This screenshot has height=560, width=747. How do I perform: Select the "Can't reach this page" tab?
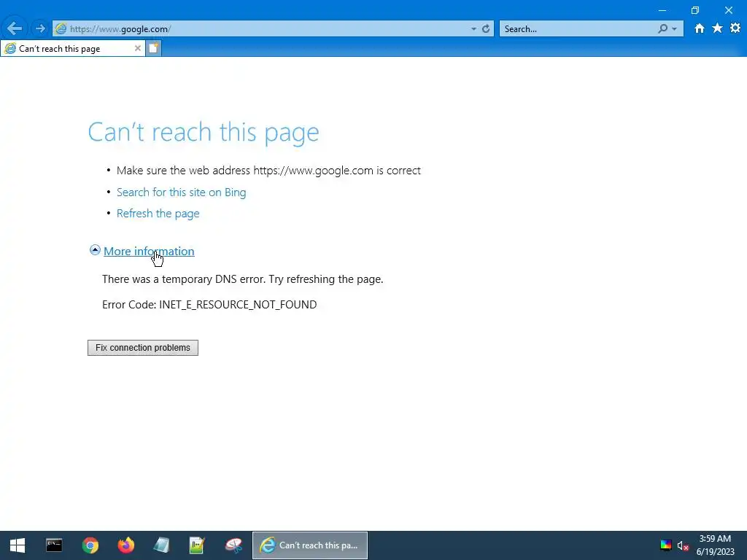click(74, 49)
